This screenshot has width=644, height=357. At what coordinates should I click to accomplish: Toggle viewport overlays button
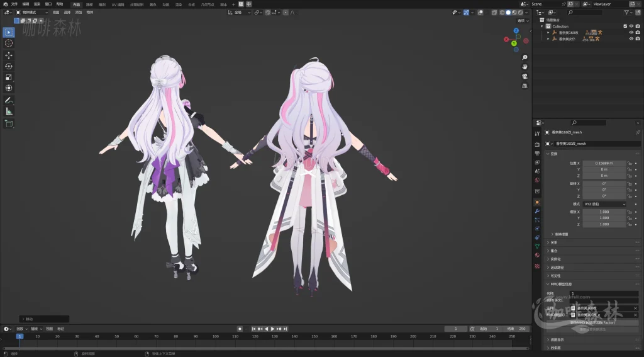(480, 13)
